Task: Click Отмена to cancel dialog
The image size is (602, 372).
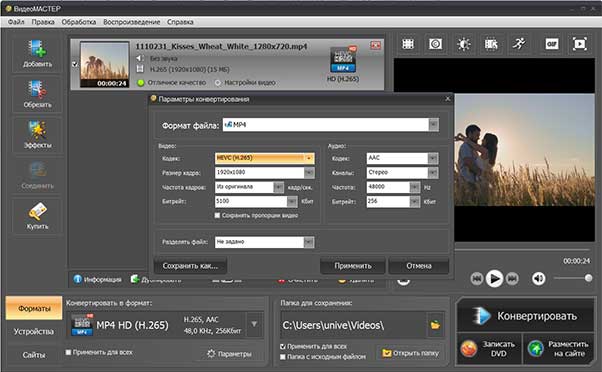Action: pos(419,266)
